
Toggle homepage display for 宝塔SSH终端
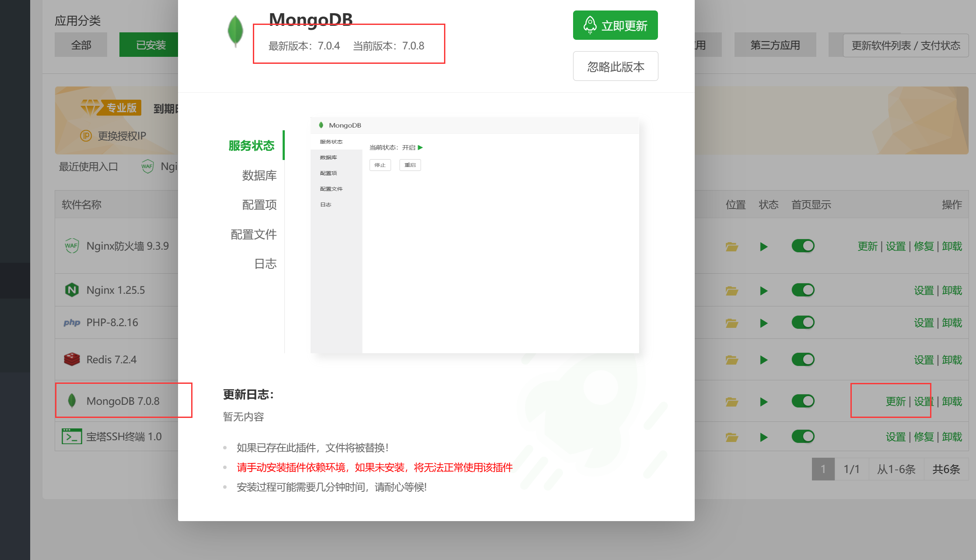point(803,436)
